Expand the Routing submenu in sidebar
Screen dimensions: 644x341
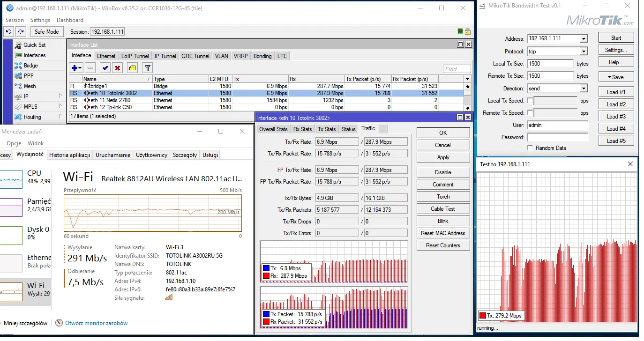pos(60,117)
